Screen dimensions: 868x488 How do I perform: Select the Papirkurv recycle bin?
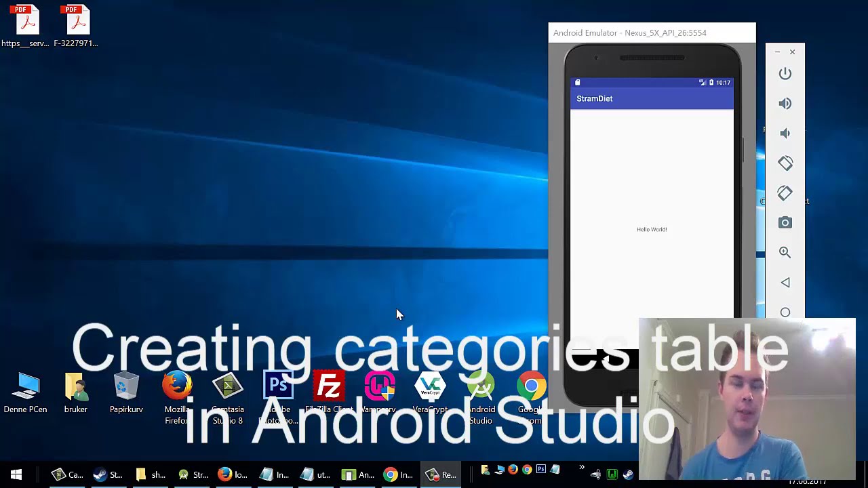[x=126, y=393]
